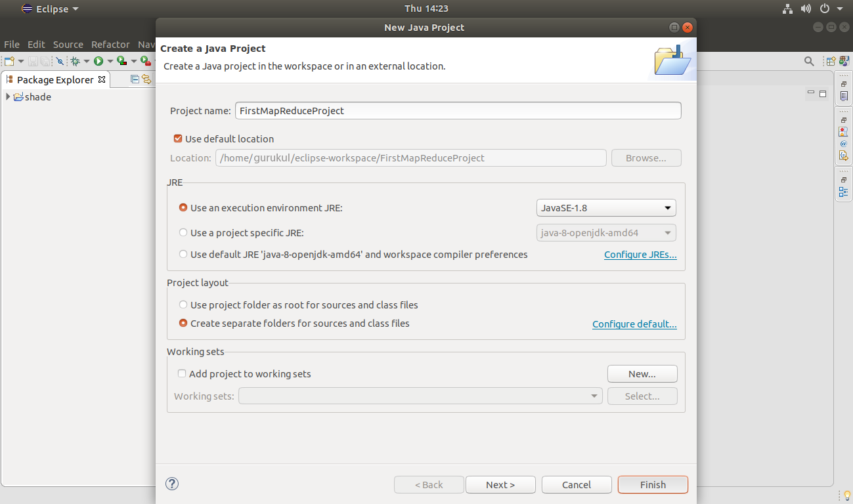This screenshot has height=504, width=853.
Task: Click the Coverage run icon
Action: click(121, 60)
